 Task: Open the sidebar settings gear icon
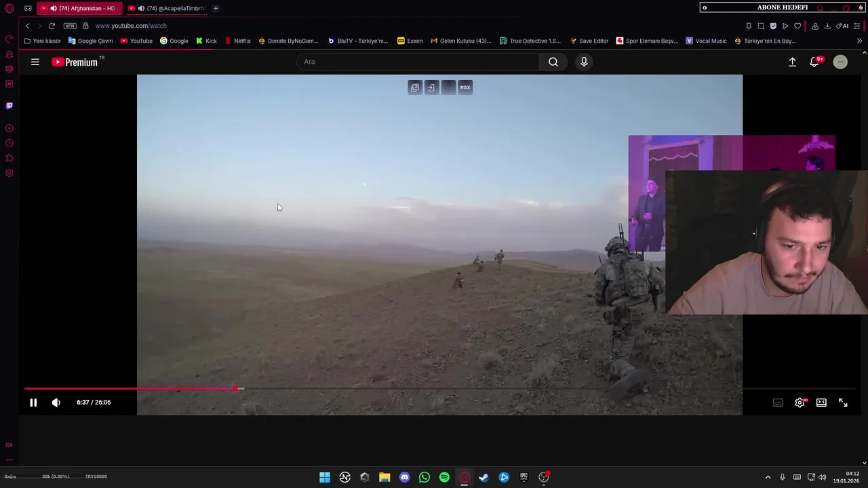pos(9,173)
